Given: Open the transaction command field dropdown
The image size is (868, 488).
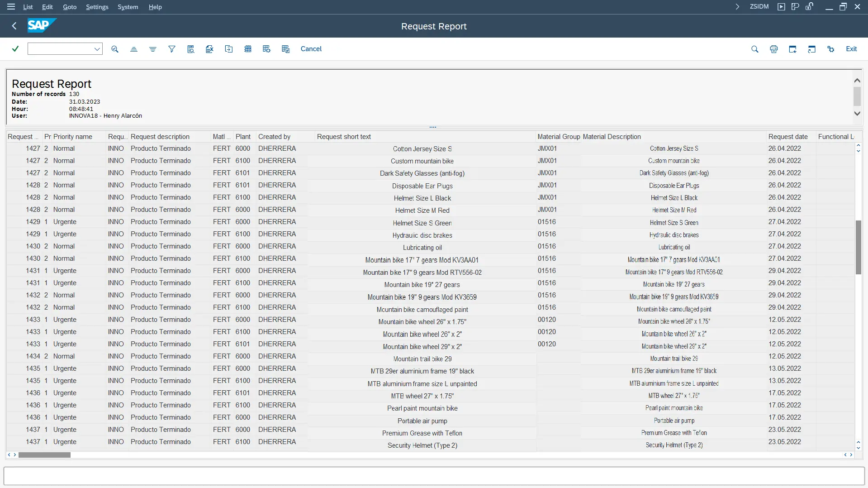Looking at the screenshot, I should (x=97, y=49).
